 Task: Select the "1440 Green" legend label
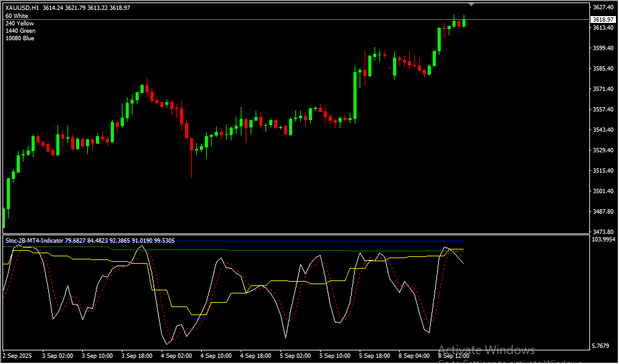[20, 31]
